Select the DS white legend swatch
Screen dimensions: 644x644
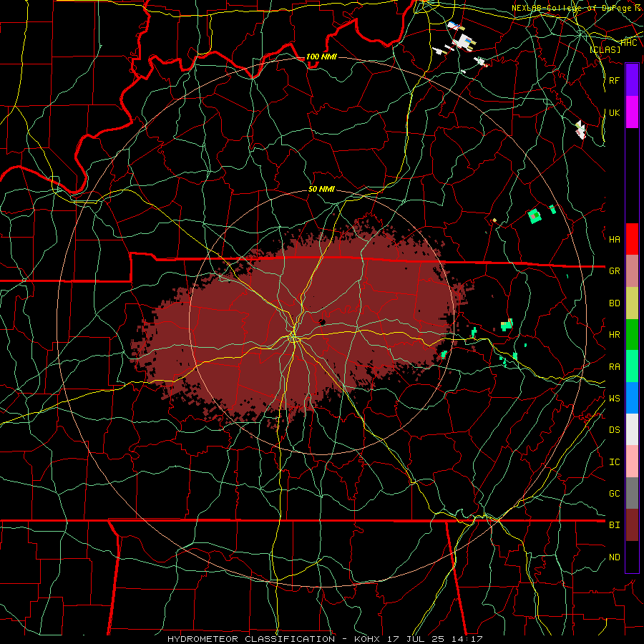(632, 429)
